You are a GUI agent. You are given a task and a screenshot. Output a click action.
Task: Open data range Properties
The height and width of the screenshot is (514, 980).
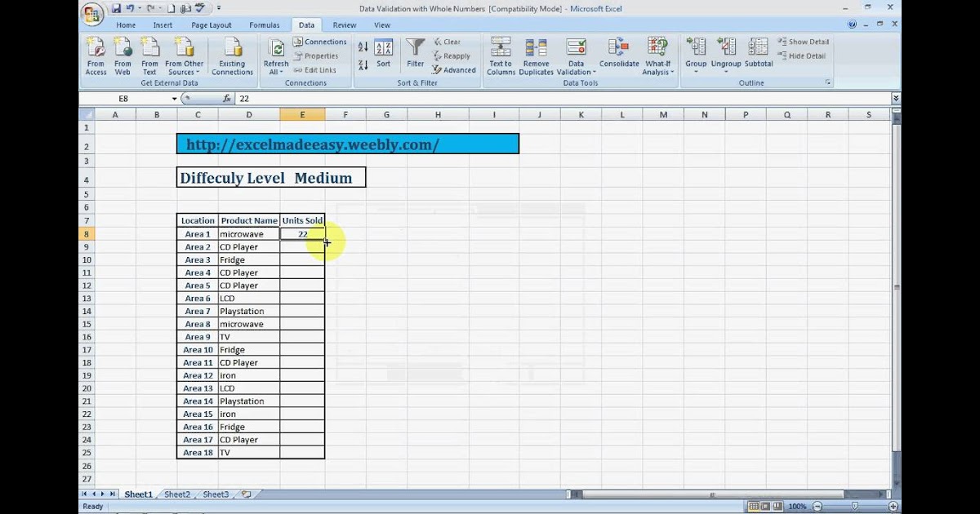click(x=315, y=56)
